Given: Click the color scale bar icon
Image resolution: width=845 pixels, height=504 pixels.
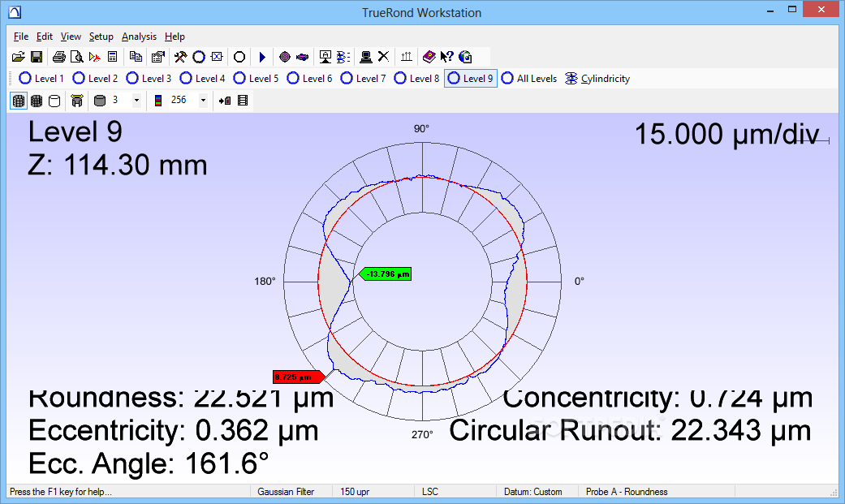Looking at the screenshot, I should (x=158, y=101).
